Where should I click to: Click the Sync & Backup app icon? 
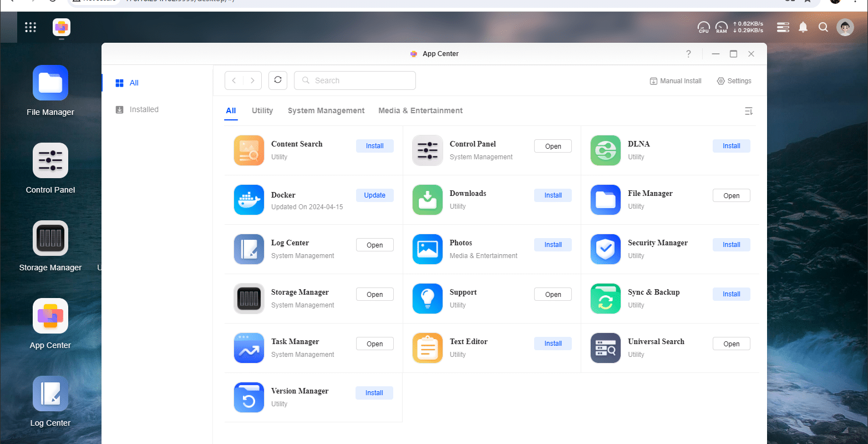tap(606, 299)
